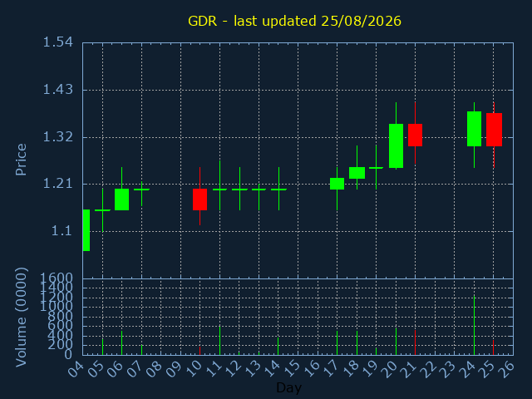Click the 1.21 price axis label
Screen dimensions: 532x399
point(57,184)
